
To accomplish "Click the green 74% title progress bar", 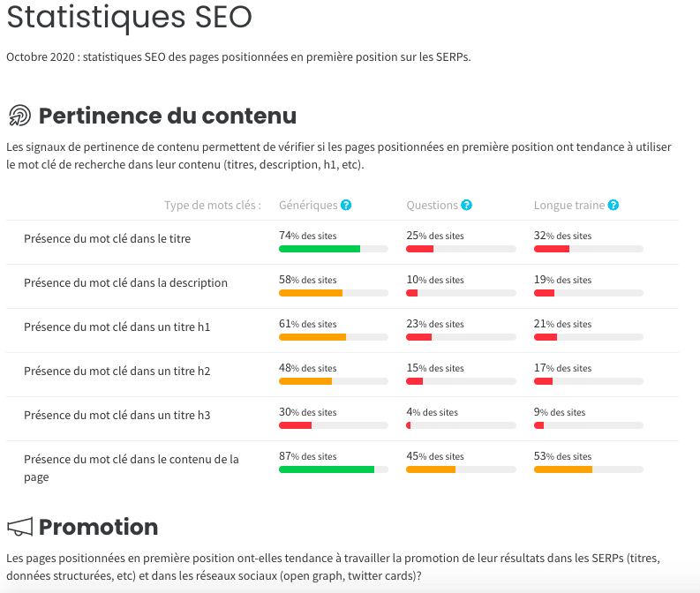I will pyautogui.click(x=320, y=249).
